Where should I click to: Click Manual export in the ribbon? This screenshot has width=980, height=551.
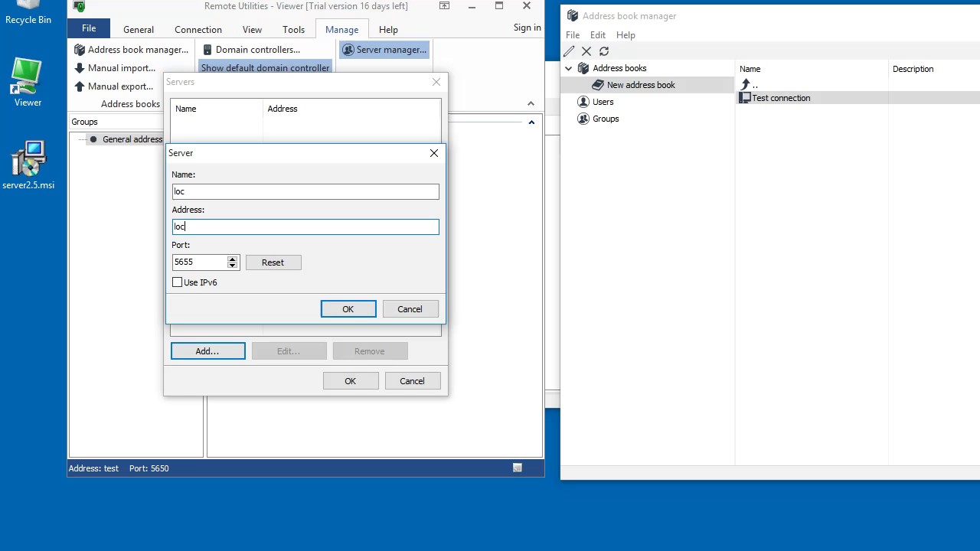[x=113, y=86]
